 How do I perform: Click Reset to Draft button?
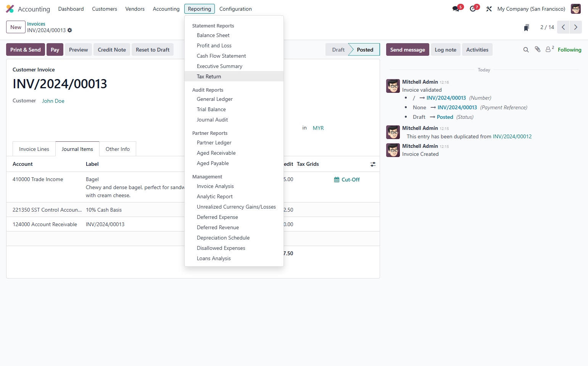coord(153,50)
